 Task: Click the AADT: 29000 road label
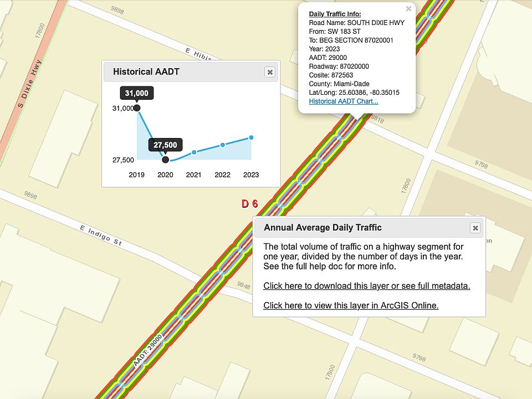point(147,350)
